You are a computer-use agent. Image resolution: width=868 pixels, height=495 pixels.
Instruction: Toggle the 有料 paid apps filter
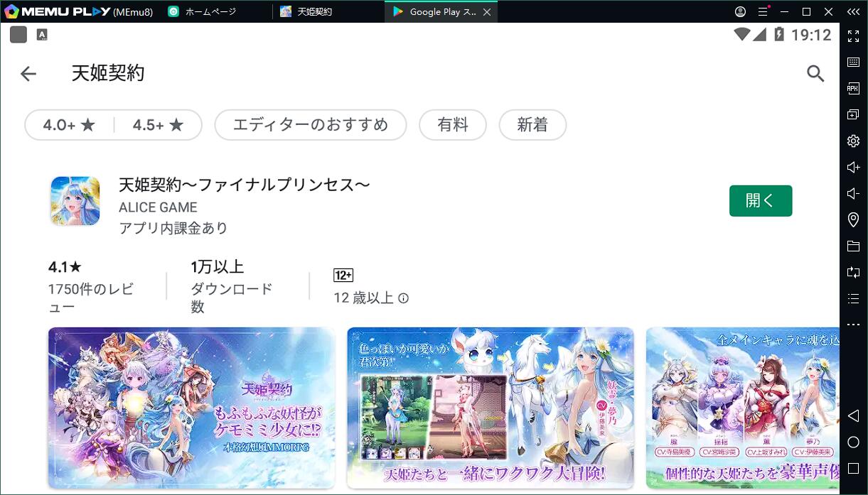pyautogui.click(x=453, y=124)
